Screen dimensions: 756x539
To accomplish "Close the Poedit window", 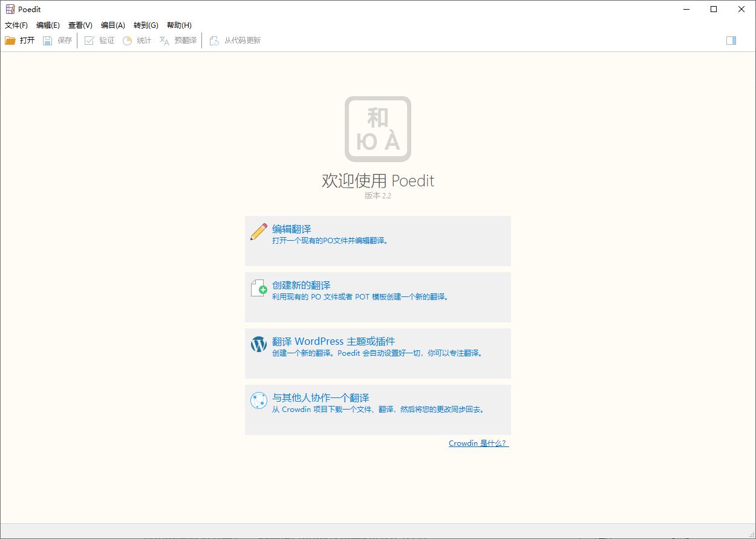I will (x=741, y=9).
